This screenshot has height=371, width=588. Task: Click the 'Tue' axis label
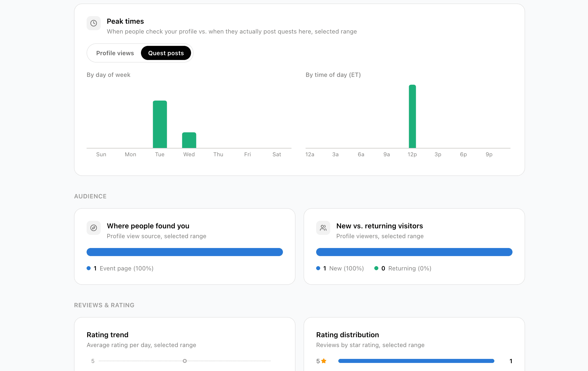coord(160,154)
